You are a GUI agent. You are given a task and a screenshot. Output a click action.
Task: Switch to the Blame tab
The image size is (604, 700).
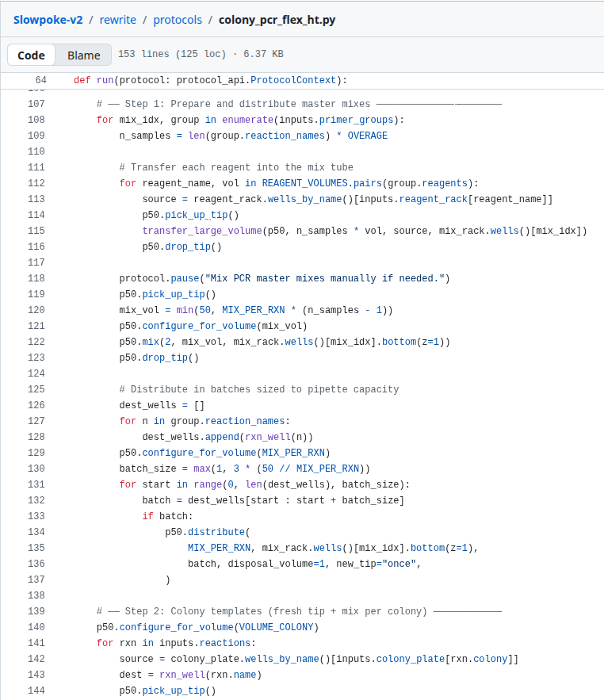83,55
